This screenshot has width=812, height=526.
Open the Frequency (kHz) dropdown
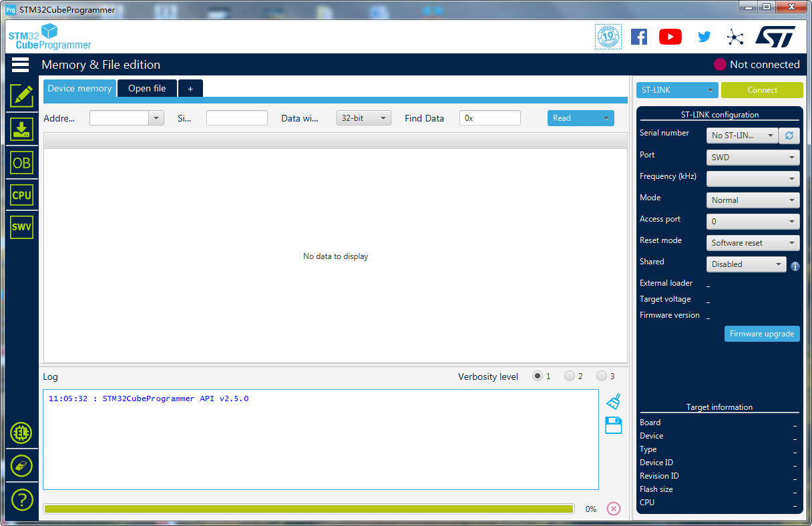click(753, 179)
